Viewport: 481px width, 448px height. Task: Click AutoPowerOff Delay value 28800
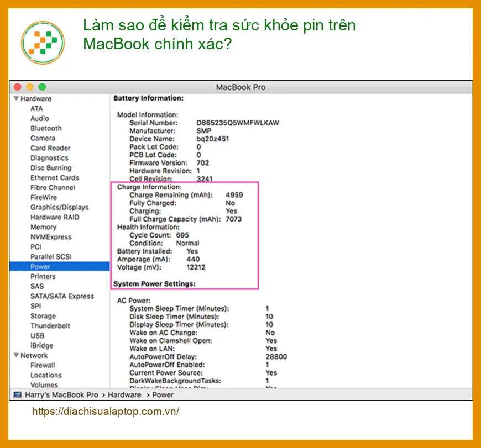pos(276,357)
